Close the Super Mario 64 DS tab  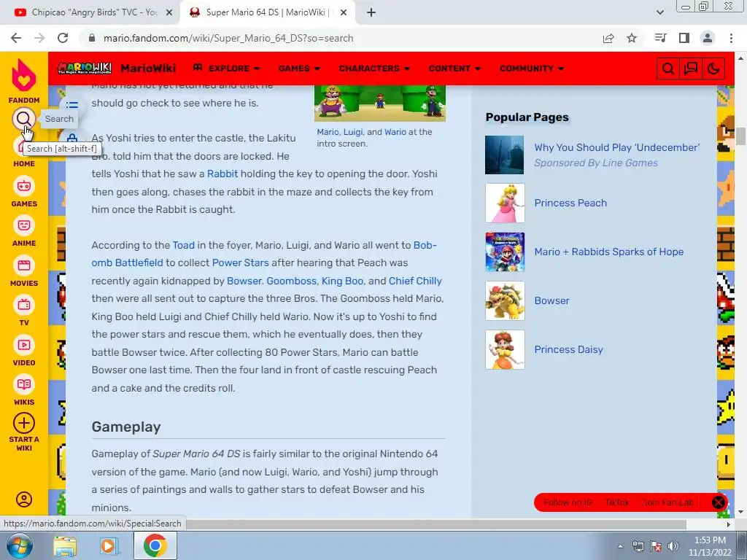coord(344,13)
